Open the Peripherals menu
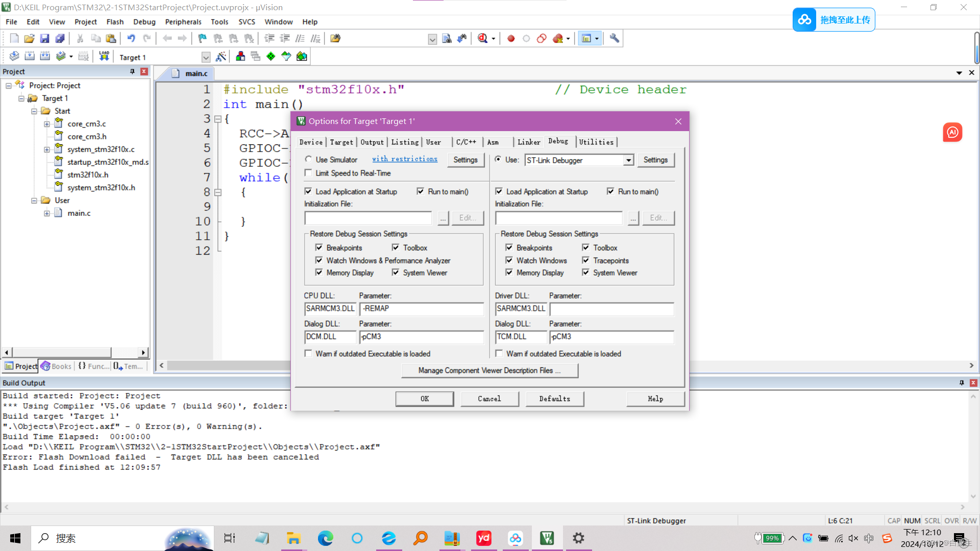The image size is (980, 551). coord(183,22)
